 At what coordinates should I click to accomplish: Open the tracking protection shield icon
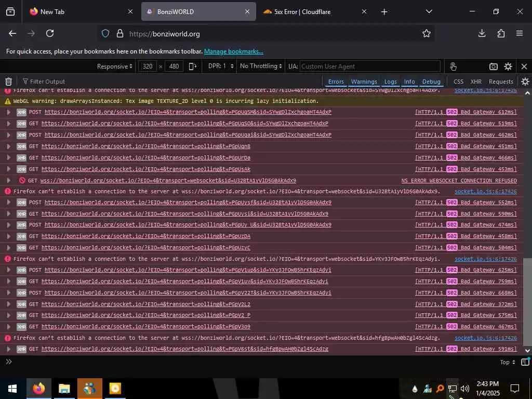point(105,33)
